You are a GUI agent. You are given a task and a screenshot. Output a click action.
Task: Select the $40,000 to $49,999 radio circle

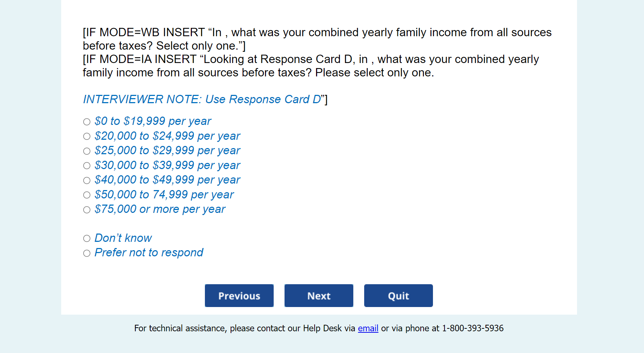pos(87,180)
